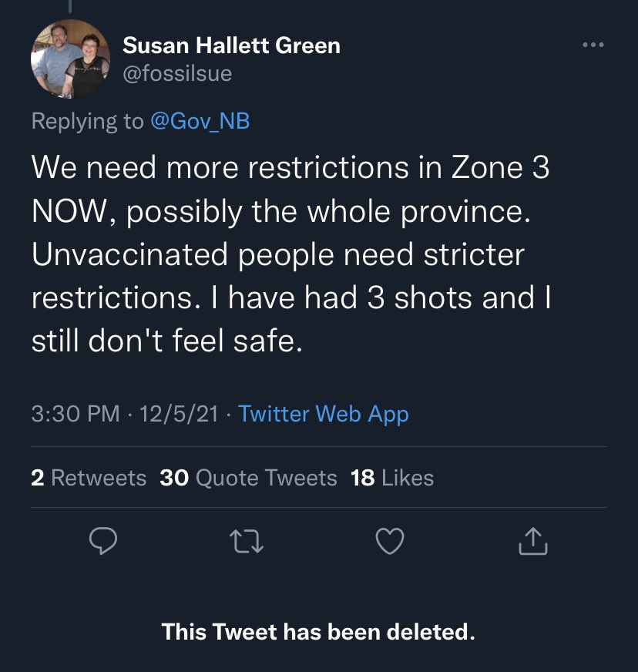Click the 12/5/21 tweet date
The image size is (638, 672).
[180, 414]
